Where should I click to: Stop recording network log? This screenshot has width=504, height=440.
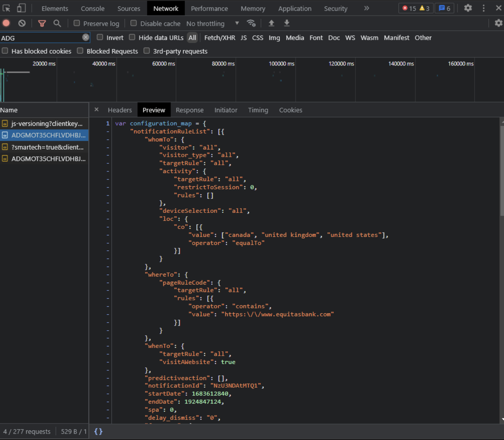(6, 23)
